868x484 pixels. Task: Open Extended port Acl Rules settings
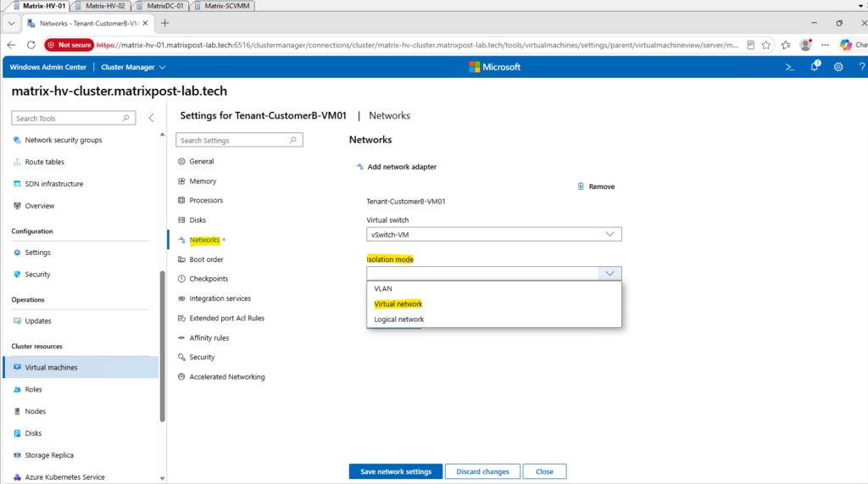[226, 319]
